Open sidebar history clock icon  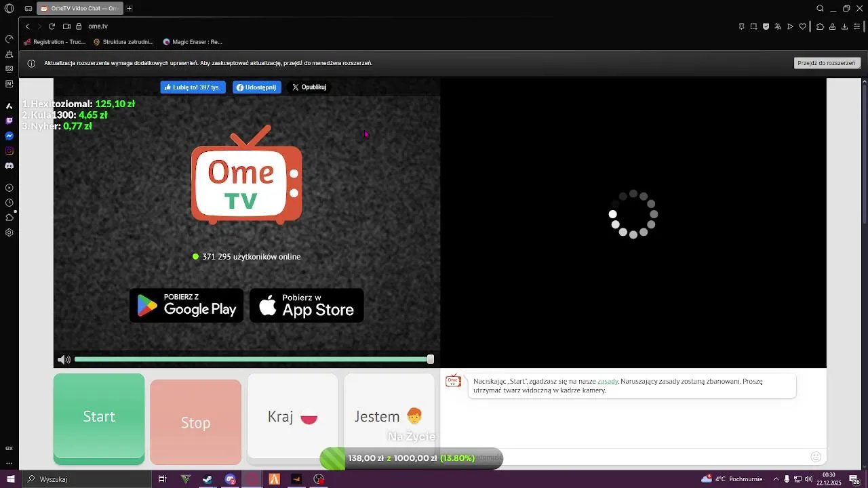[x=9, y=203]
